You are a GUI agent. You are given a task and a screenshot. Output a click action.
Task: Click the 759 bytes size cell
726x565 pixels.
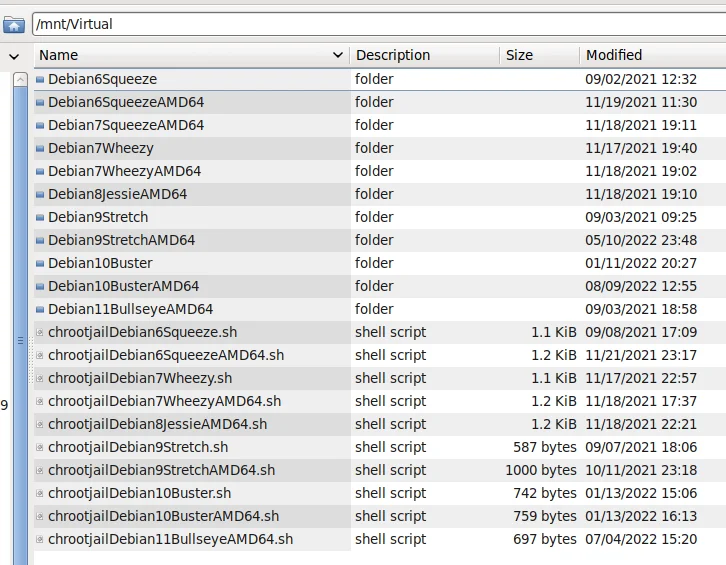click(545, 516)
